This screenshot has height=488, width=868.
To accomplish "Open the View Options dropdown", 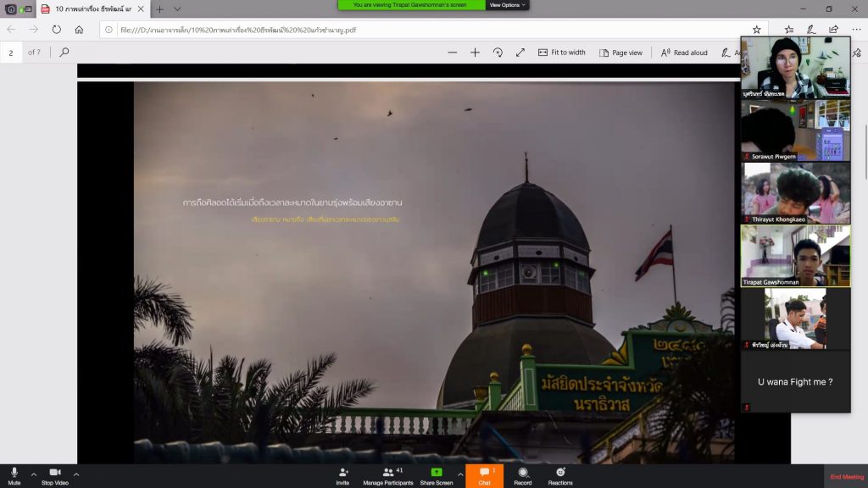I will pyautogui.click(x=508, y=5).
